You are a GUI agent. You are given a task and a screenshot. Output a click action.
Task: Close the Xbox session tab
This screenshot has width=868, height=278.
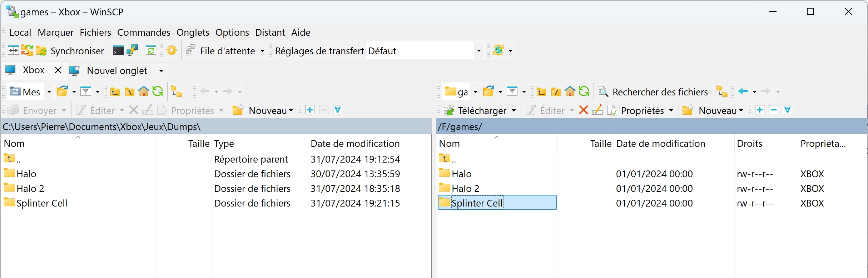pos(58,70)
